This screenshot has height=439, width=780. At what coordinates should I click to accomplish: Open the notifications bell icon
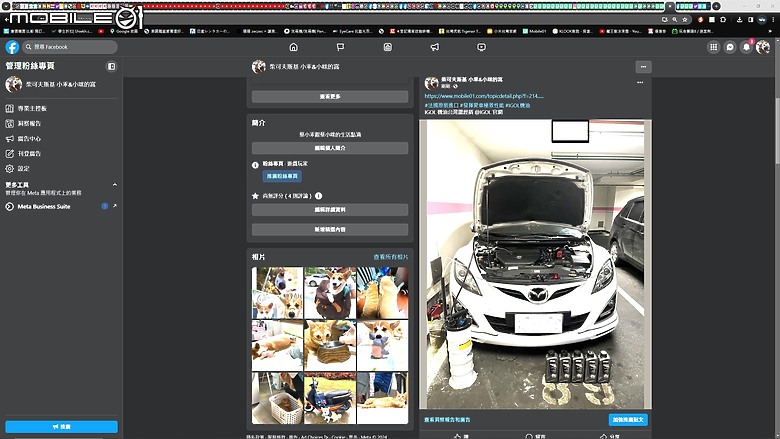[746, 47]
